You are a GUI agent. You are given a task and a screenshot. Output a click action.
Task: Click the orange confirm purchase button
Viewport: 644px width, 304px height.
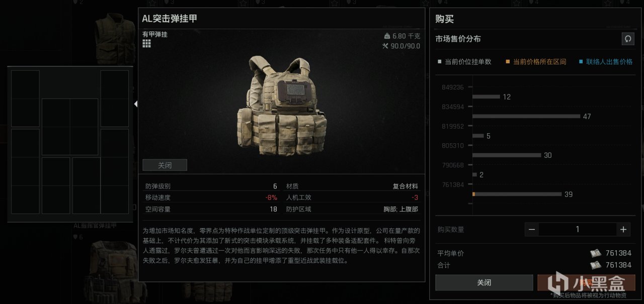point(586,282)
